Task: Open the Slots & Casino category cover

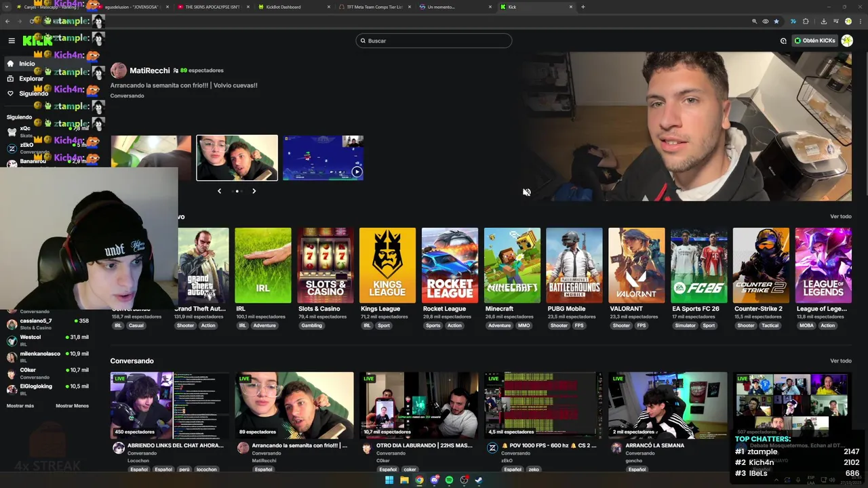Action: point(325,265)
